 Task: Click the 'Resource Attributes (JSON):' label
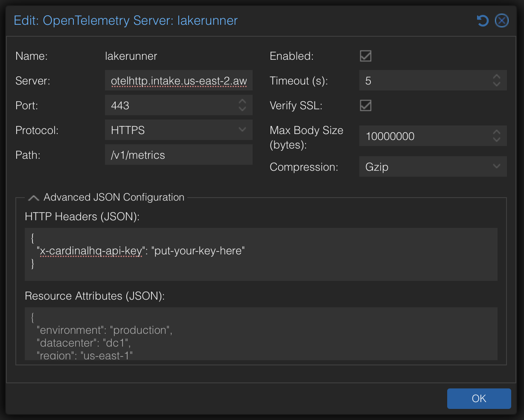[95, 296]
